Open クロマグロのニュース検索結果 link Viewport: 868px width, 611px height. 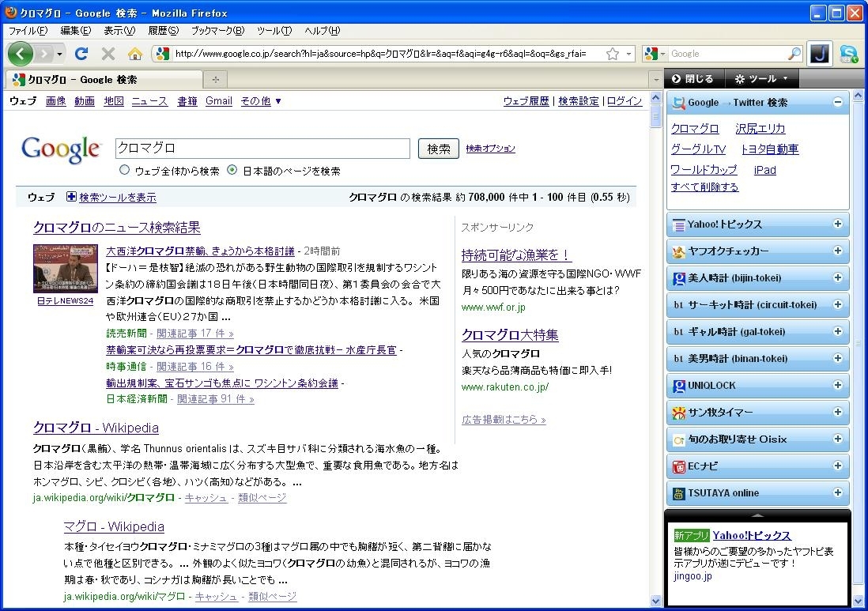pyautogui.click(x=117, y=228)
